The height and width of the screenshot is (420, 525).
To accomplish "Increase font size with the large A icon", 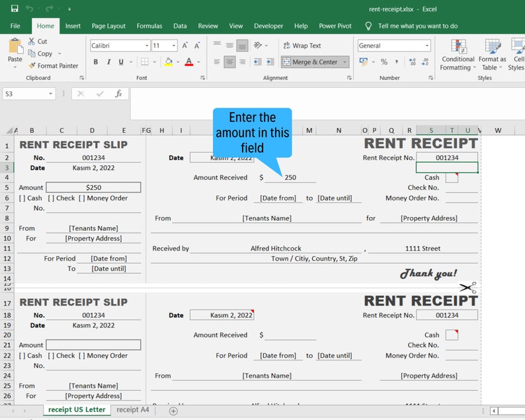I will click(185, 46).
